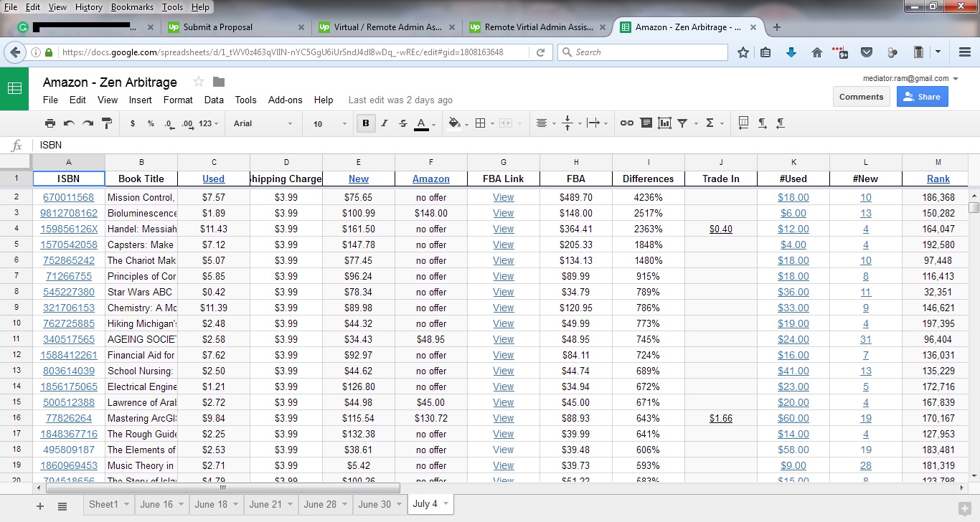
Task: Open the font size dropdown showing 10
Action: [x=328, y=123]
